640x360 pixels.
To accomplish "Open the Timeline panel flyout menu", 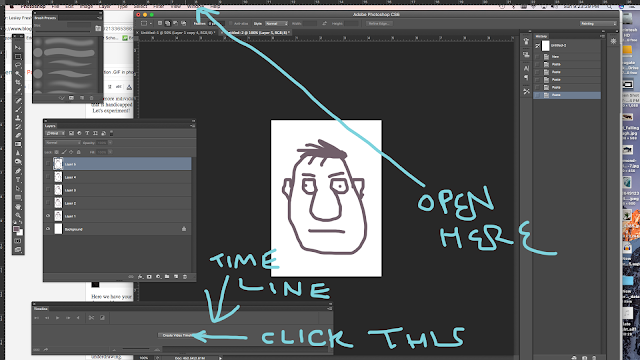I will tap(330, 309).
